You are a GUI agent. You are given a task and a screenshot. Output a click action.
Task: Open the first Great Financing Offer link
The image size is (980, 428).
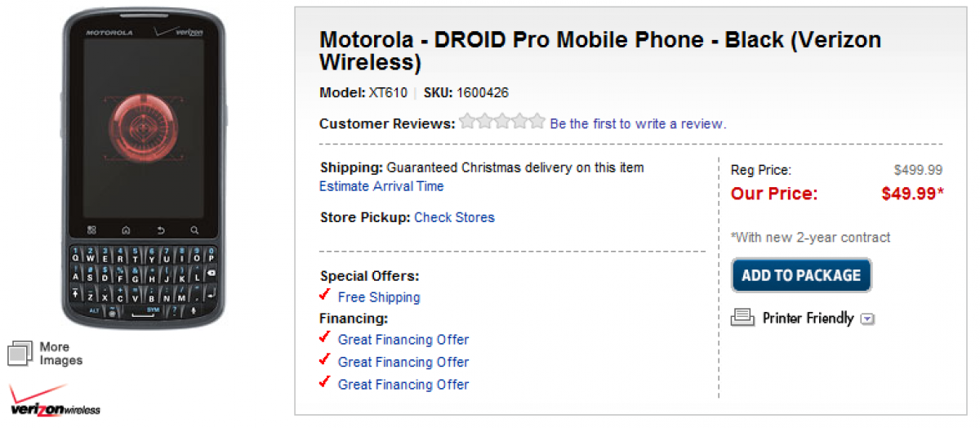point(403,340)
